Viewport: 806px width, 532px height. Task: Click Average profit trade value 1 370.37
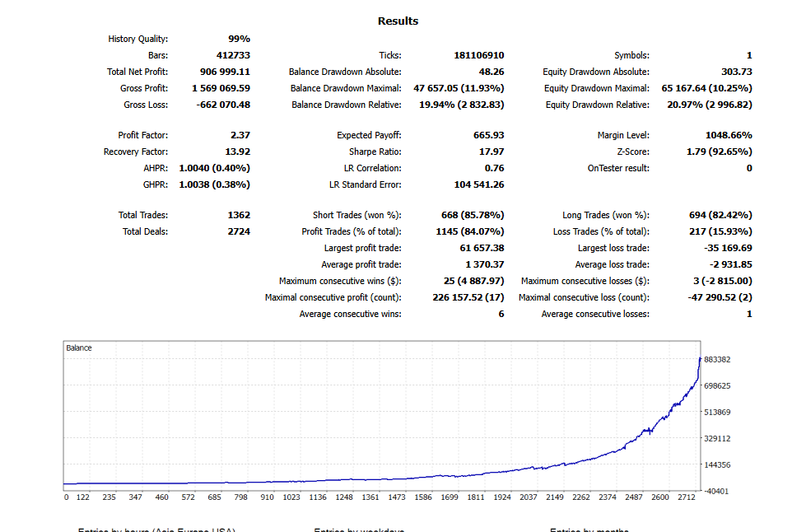[484, 264]
